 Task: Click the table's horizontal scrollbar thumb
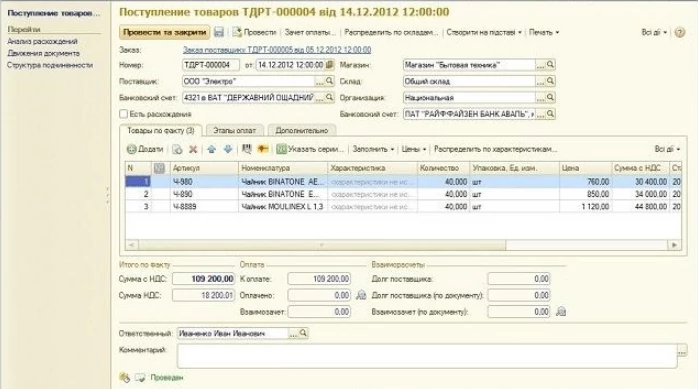(321, 245)
